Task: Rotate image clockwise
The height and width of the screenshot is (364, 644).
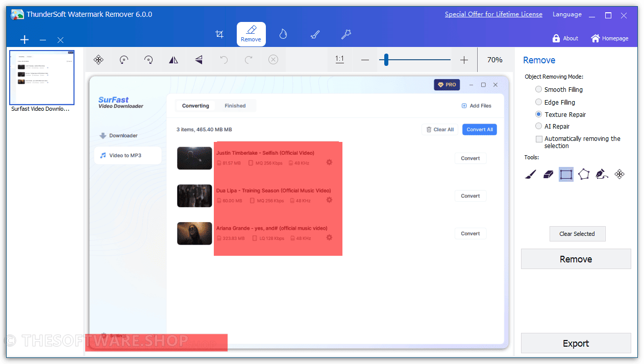Action: click(148, 60)
